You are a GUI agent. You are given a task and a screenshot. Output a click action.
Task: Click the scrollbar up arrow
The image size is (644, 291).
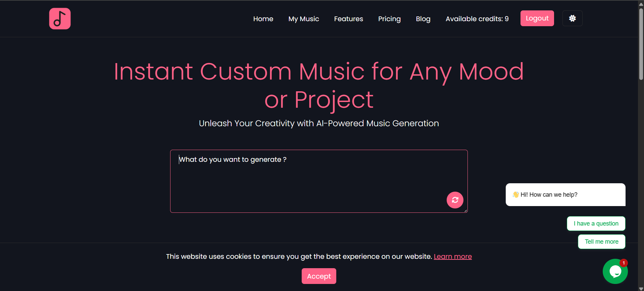click(x=640, y=4)
